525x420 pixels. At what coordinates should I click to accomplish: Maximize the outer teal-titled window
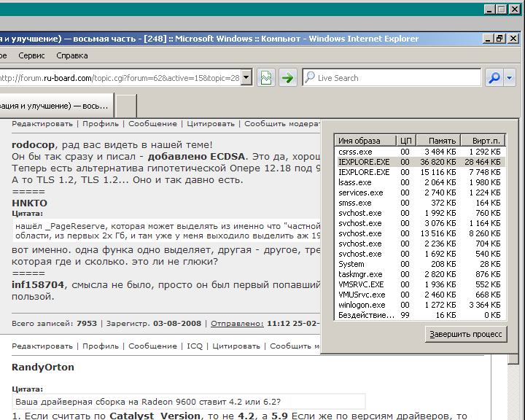(x=502, y=9)
